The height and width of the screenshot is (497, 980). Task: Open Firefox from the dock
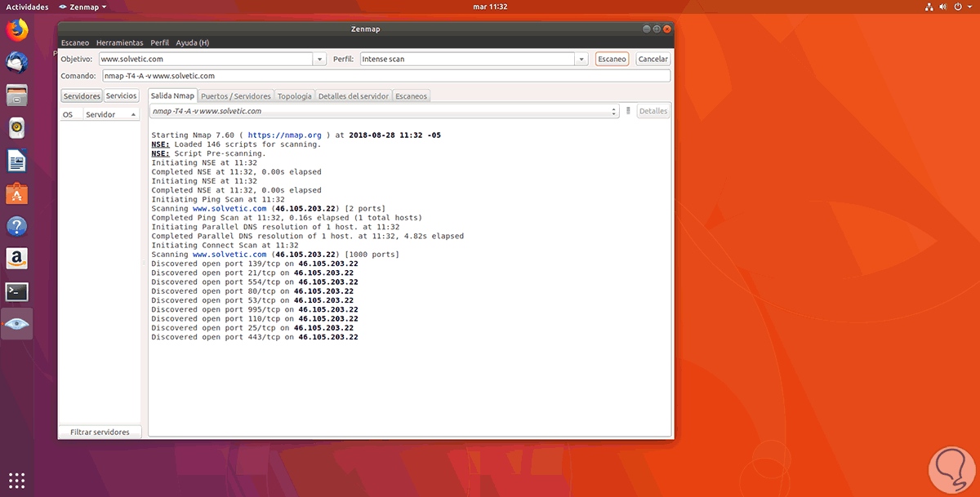pyautogui.click(x=17, y=31)
